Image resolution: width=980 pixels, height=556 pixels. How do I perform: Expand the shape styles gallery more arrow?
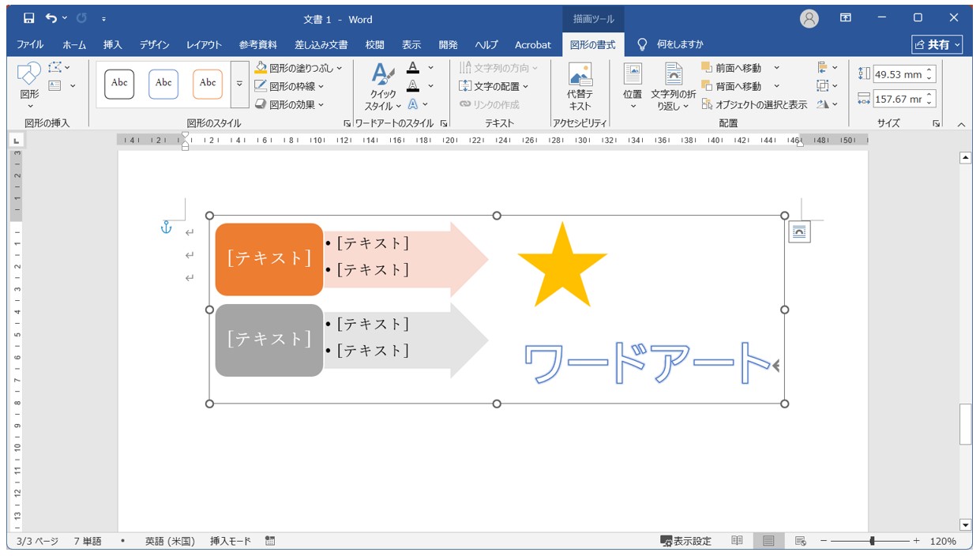click(x=240, y=84)
